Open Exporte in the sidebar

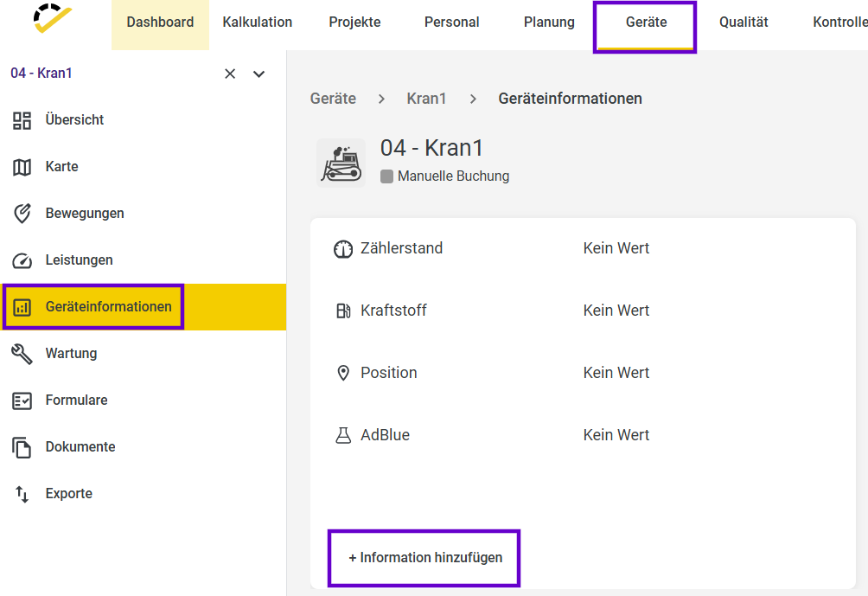point(143,494)
